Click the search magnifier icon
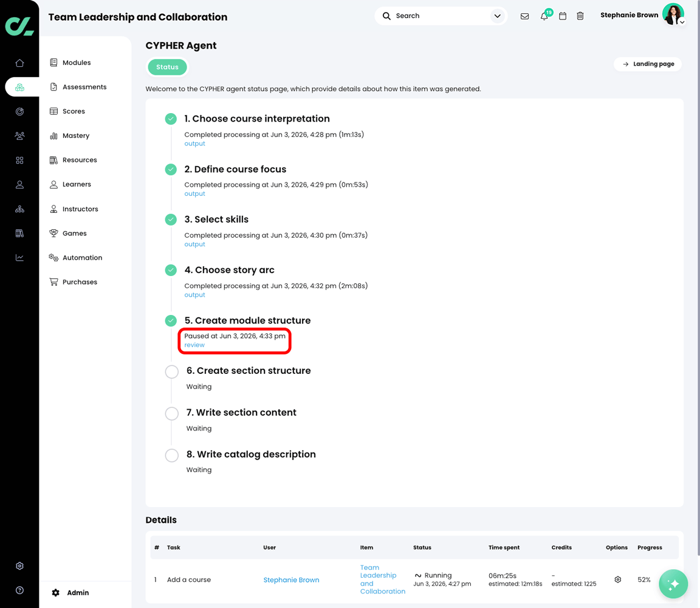The image size is (700, 608). coord(386,16)
